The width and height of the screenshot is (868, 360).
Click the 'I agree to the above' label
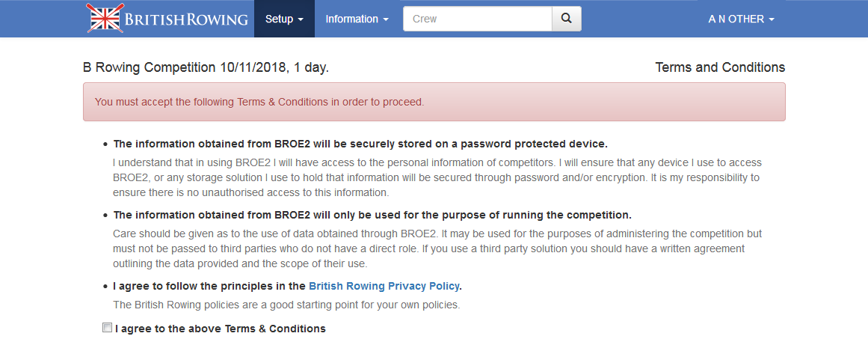220,329
